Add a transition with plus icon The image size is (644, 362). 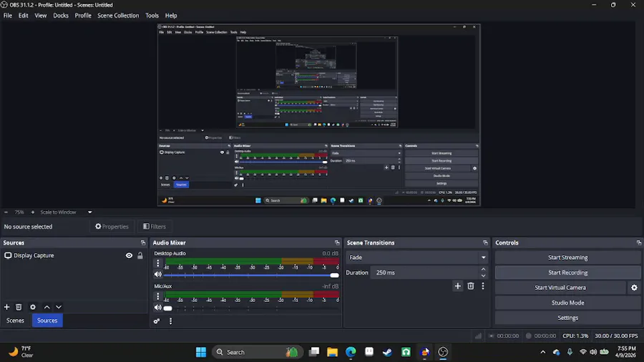457,286
